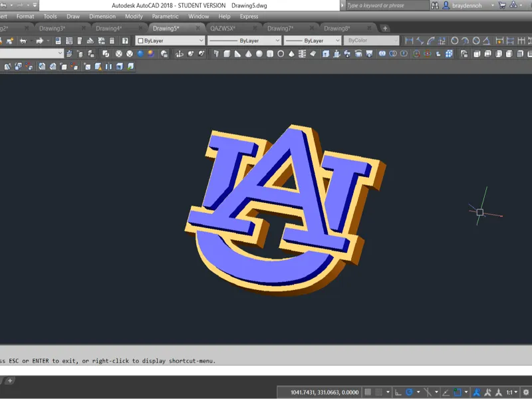Image resolution: width=532 pixels, height=399 pixels.
Task: Select the Wedge solid tool
Action: tap(238, 54)
